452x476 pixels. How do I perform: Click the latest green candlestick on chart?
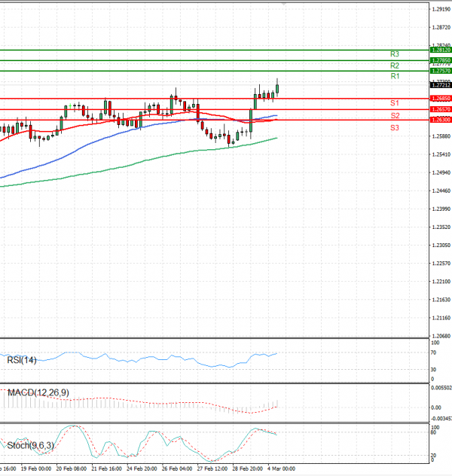[x=278, y=89]
